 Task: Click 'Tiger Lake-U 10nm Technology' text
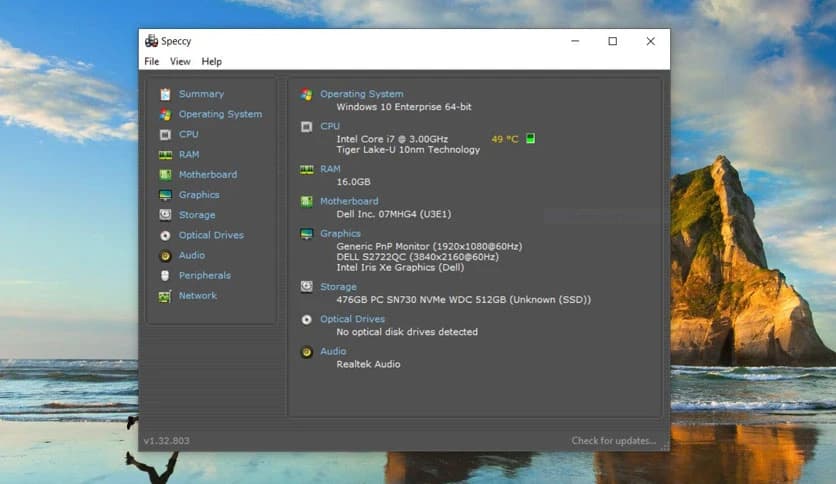pos(408,150)
